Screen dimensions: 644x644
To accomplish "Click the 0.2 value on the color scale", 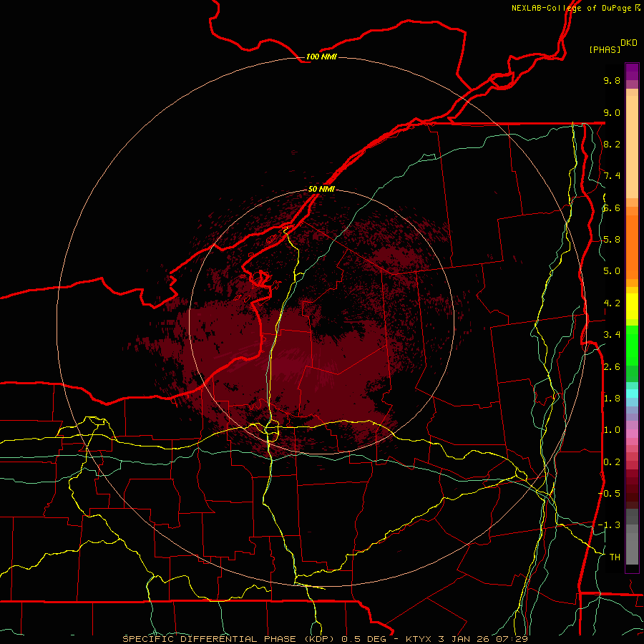I will click(x=612, y=462).
